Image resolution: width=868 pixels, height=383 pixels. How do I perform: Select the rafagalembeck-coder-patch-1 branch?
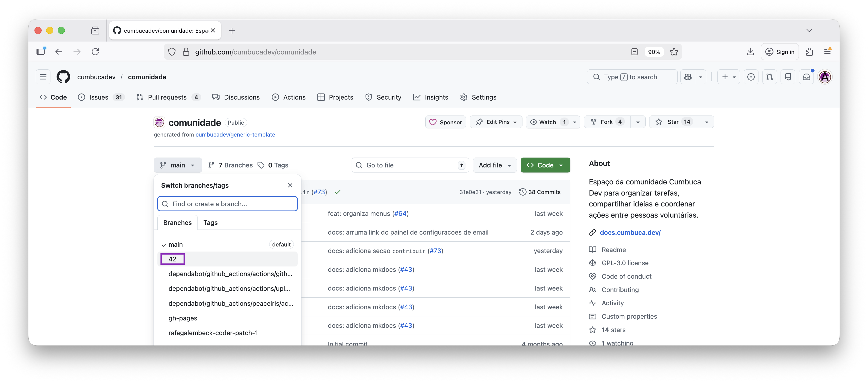tap(227, 333)
